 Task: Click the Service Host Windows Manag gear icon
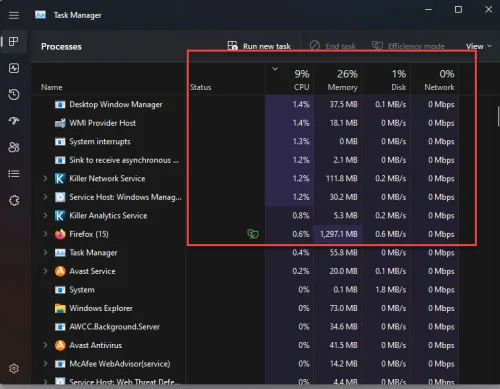[x=60, y=197]
